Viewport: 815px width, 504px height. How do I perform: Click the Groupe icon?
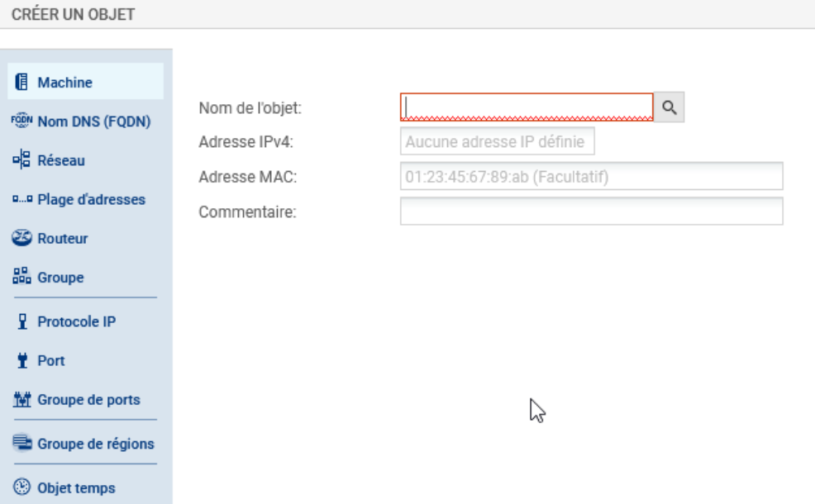(x=22, y=278)
